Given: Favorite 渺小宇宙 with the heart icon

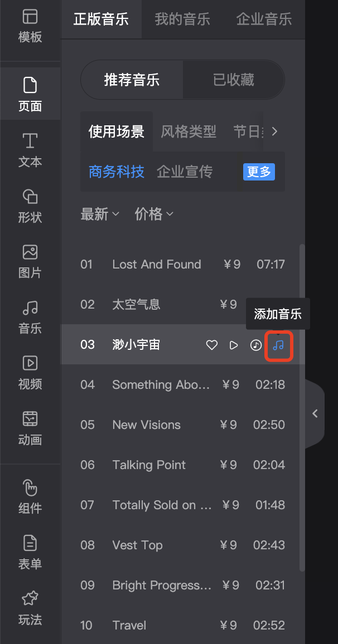Looking at the screenshot, I should (211, 345).
